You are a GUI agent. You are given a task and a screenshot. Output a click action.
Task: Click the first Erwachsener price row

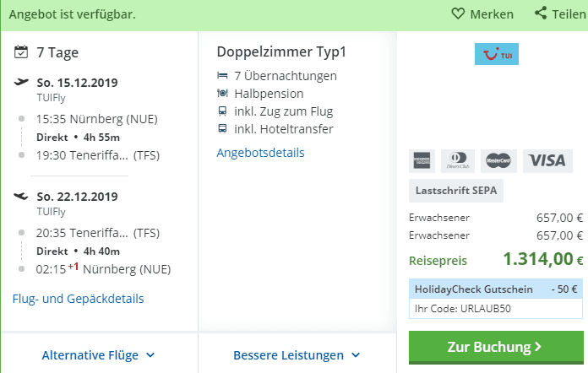coord(496,218)
